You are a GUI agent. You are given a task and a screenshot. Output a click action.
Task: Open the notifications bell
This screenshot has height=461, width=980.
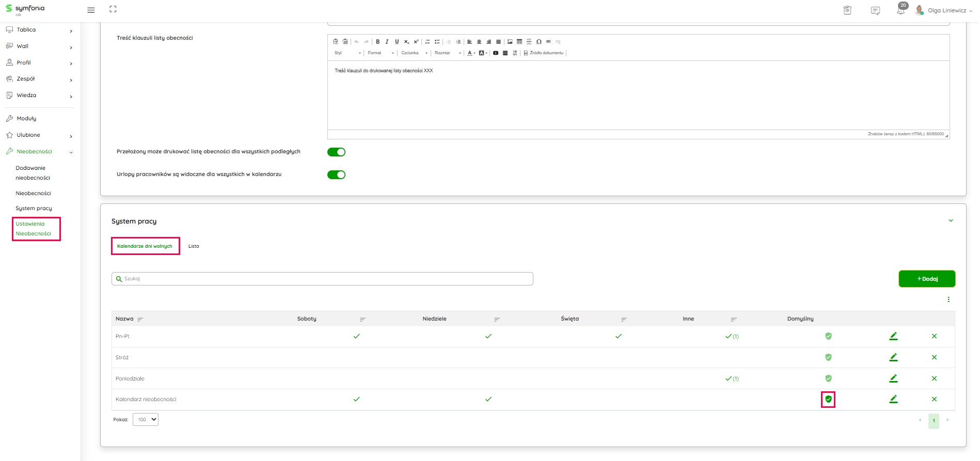[x=900, y=10]
